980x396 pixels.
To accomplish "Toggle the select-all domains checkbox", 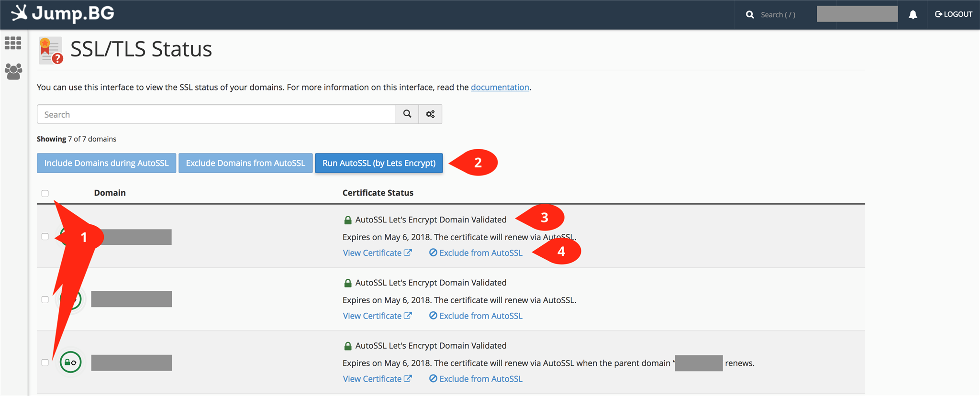I will pos(45,193).
